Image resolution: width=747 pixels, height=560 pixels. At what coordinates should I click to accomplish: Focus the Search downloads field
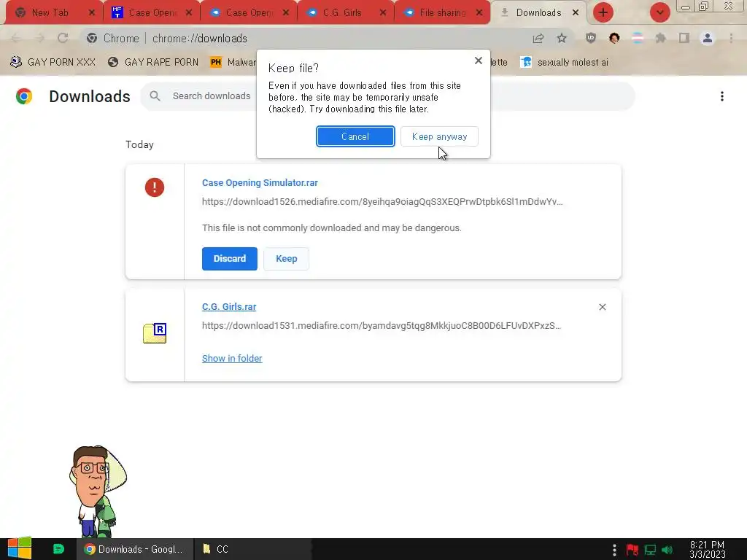tap(387, 96)
